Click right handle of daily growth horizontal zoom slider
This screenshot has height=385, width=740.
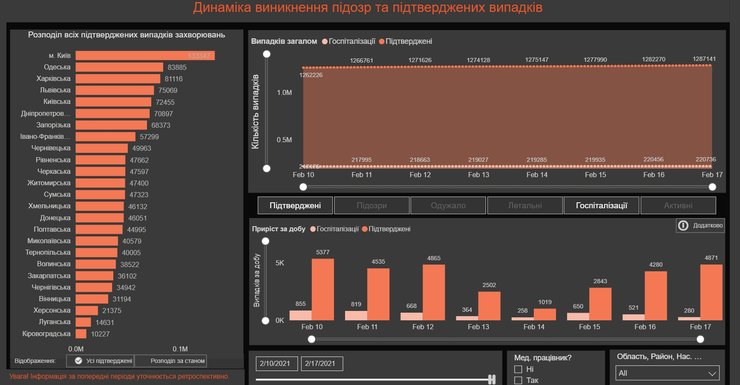pyautogui.click(x=700, y=339)
